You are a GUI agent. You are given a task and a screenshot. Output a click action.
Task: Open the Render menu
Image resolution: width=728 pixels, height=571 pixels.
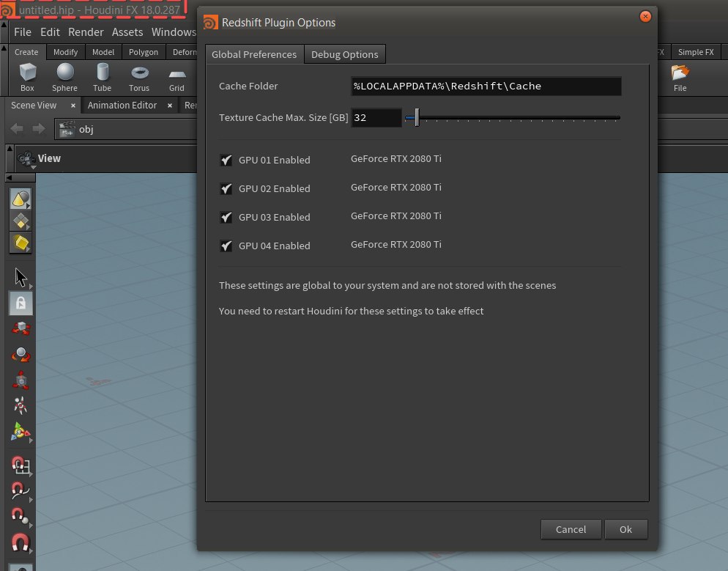coord(86,32)
